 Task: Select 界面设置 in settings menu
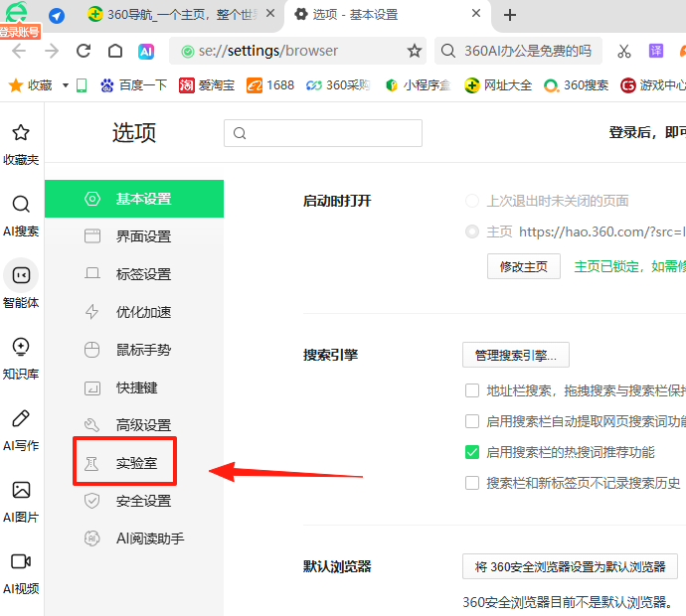(134, 236)
